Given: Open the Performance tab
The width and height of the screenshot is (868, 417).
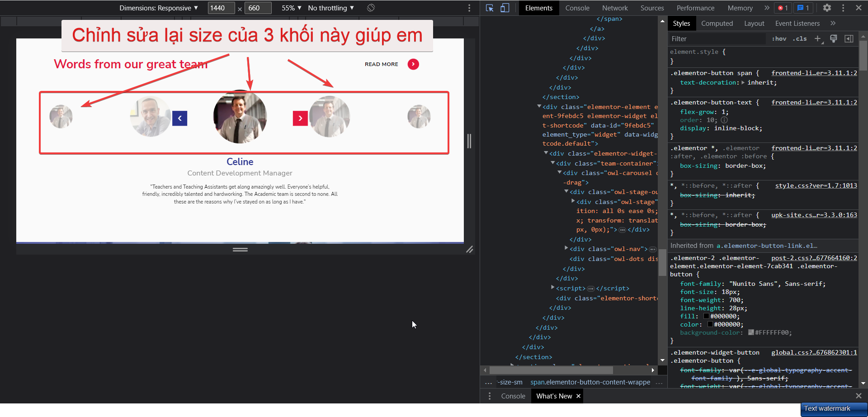Looking at the screenshot, I should [x=695, y=8].
